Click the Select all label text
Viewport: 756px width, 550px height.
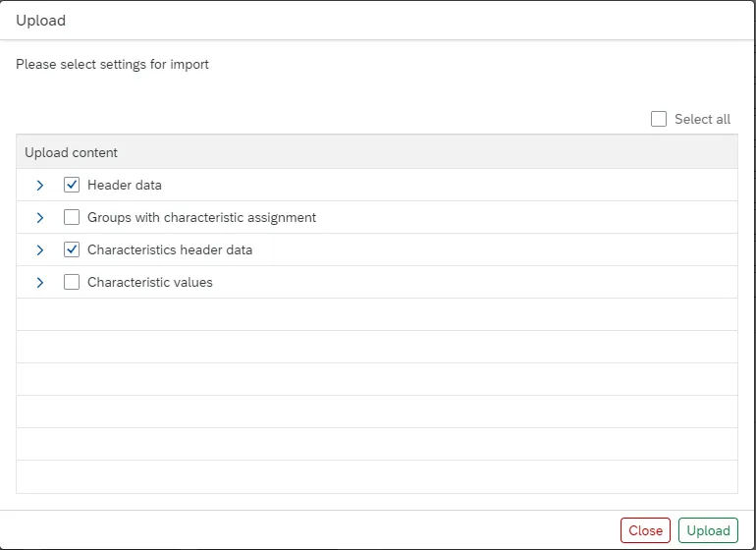click(x=702, y=119)
